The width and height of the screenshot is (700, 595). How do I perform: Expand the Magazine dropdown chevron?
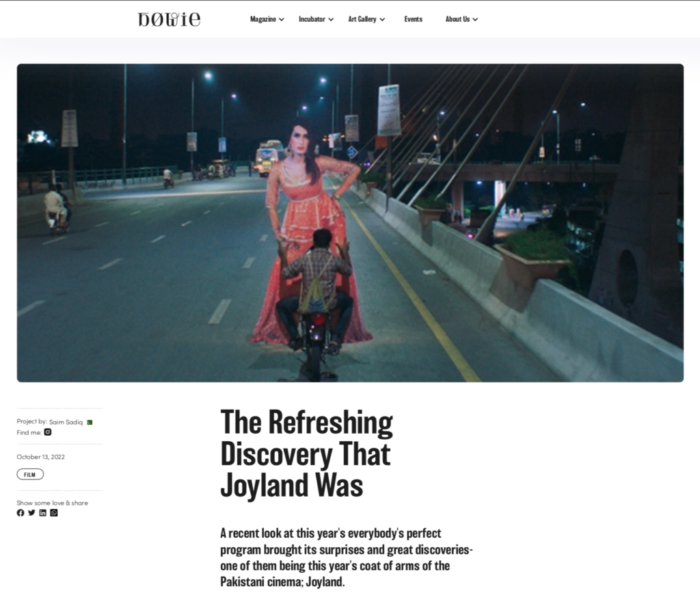282,20
